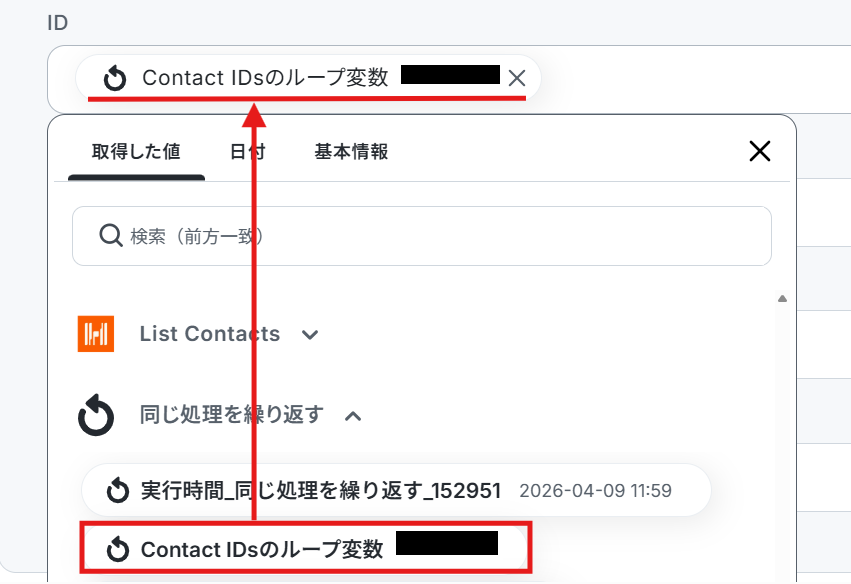The height and width of the screenshot is (584, 851).
Task: Click the orange List Contacts app icon
Action: [x=96, y=334]
